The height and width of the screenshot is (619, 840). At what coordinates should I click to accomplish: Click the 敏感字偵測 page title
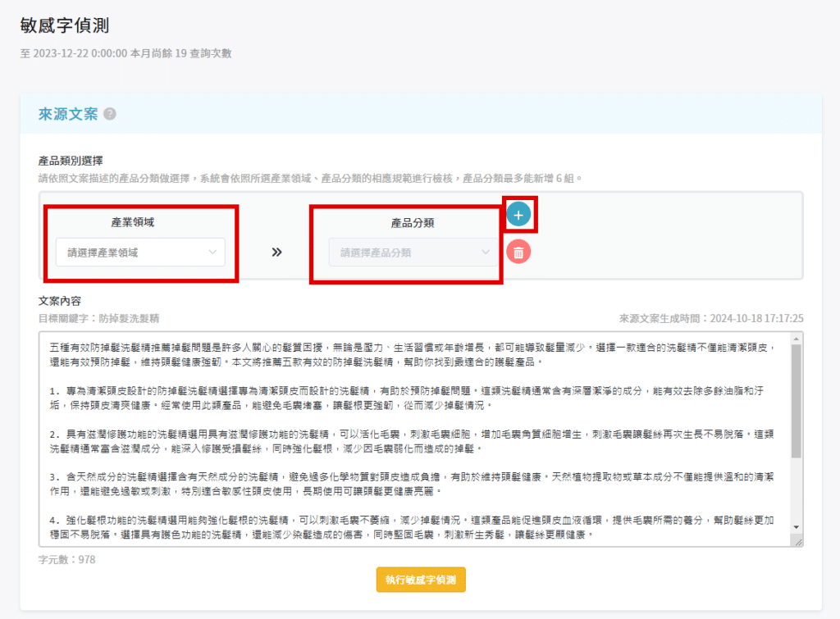pyautogui.click(x=65, y=25)
